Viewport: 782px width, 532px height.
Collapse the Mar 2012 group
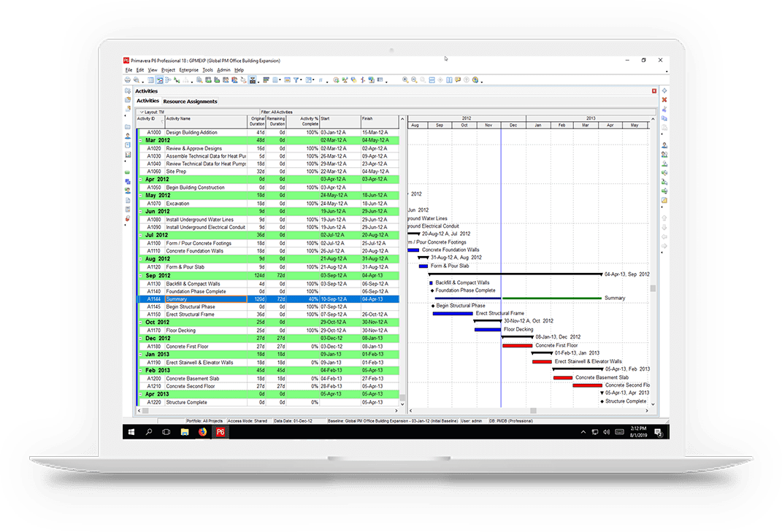tap(141, 141)
